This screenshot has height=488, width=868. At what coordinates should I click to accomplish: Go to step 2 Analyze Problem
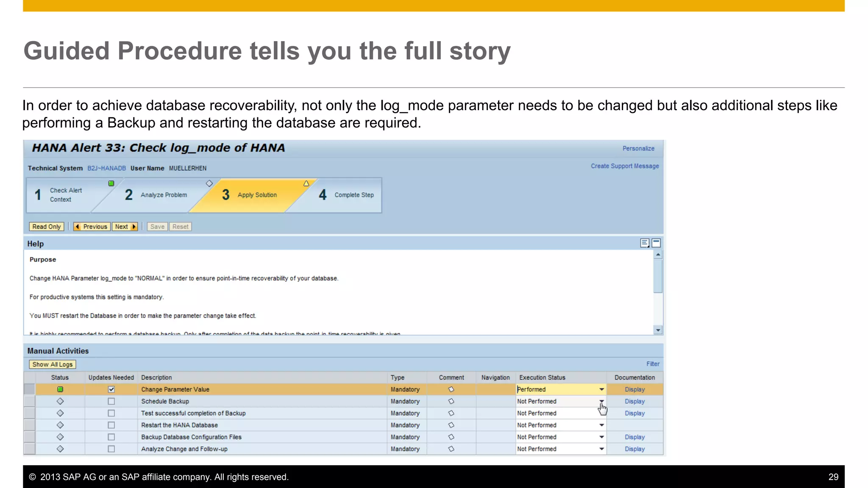pyautogui.click(x=157, y=195)
